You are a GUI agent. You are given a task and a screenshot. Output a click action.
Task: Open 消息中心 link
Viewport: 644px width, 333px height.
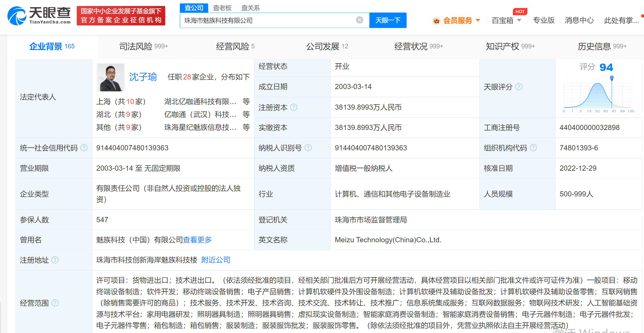coord(579,20)
